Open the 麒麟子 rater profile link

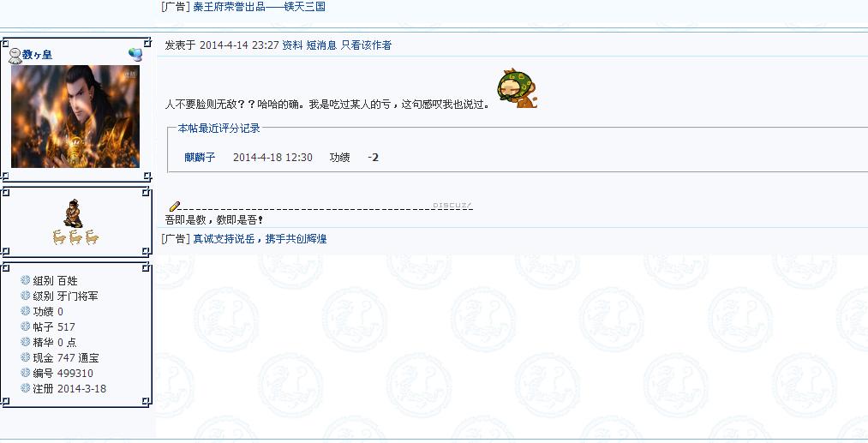click(x=200, y=158)
